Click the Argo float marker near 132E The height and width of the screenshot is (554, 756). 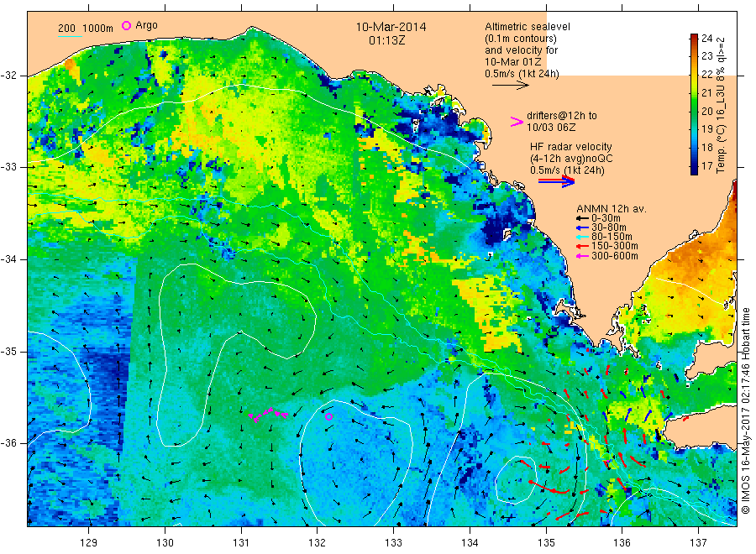pyautogui.click(x=328, y=416)
